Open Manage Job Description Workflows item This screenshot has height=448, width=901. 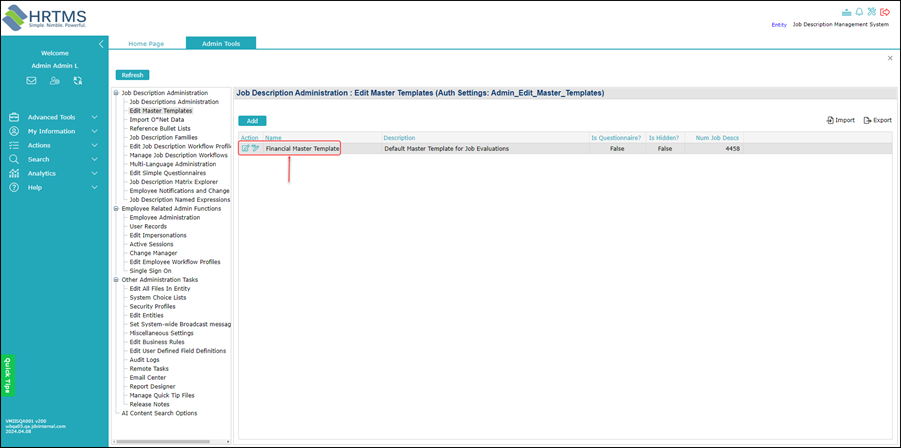click(x=179, y=155)
